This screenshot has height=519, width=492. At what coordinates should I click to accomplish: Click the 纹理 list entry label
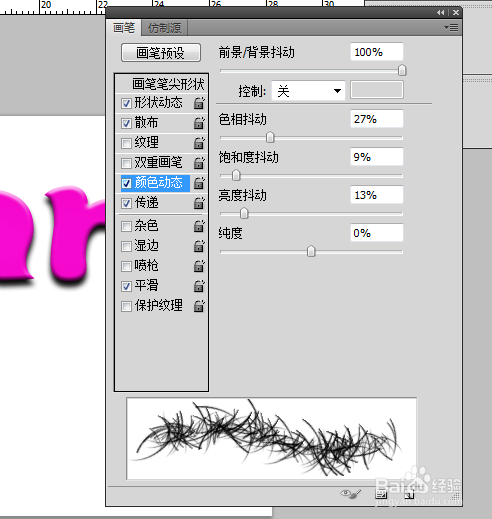(147, 143)
